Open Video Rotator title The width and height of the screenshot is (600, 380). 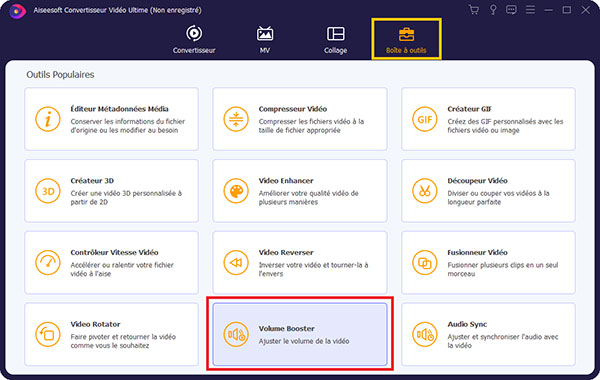(x=95, y=324)
